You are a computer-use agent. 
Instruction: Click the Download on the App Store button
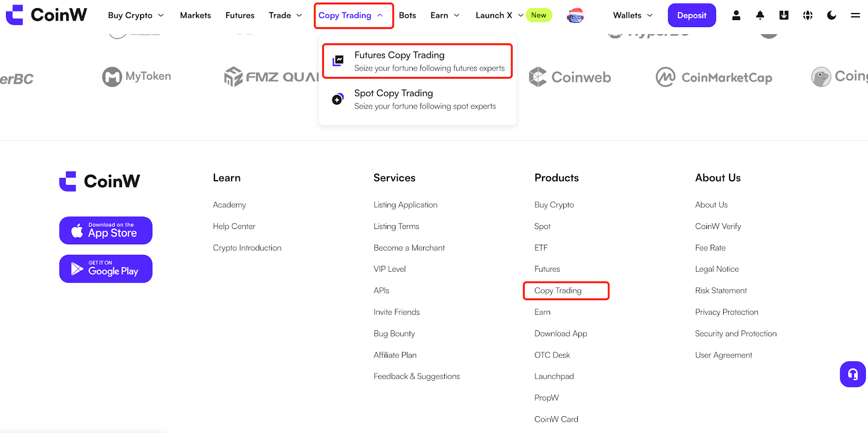[x=106, y=231]
